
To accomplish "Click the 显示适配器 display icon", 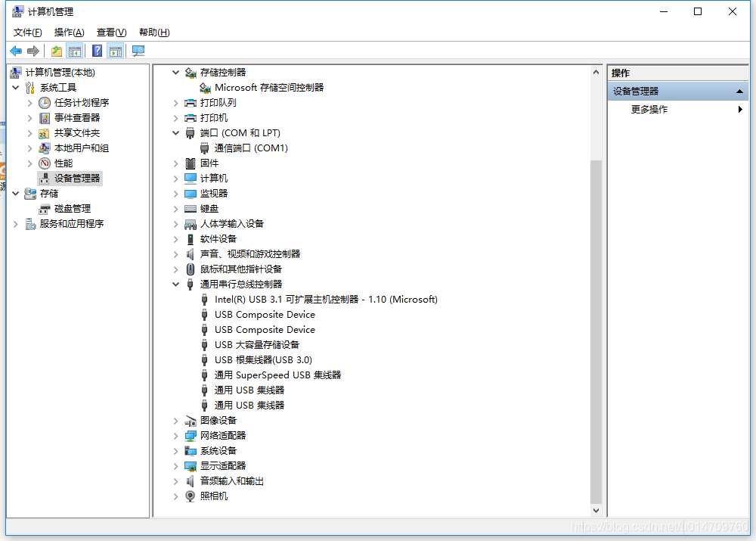I will (x=191, y=466).
